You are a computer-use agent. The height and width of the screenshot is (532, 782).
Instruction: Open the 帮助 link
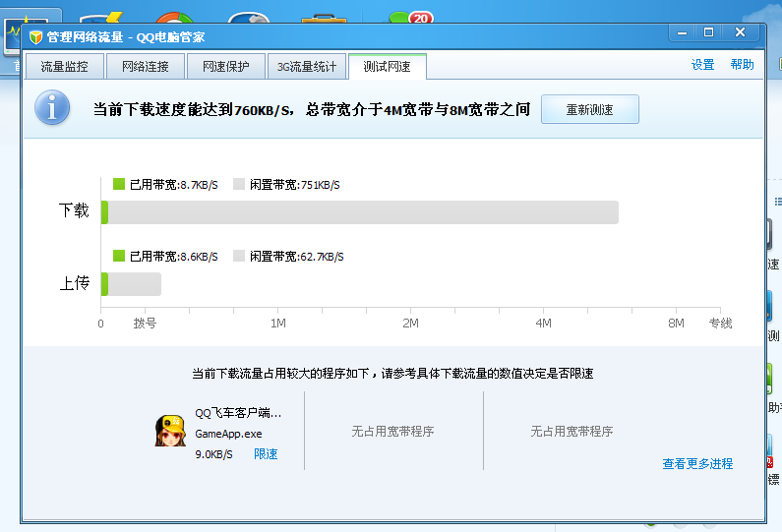[x=742, y=64]
